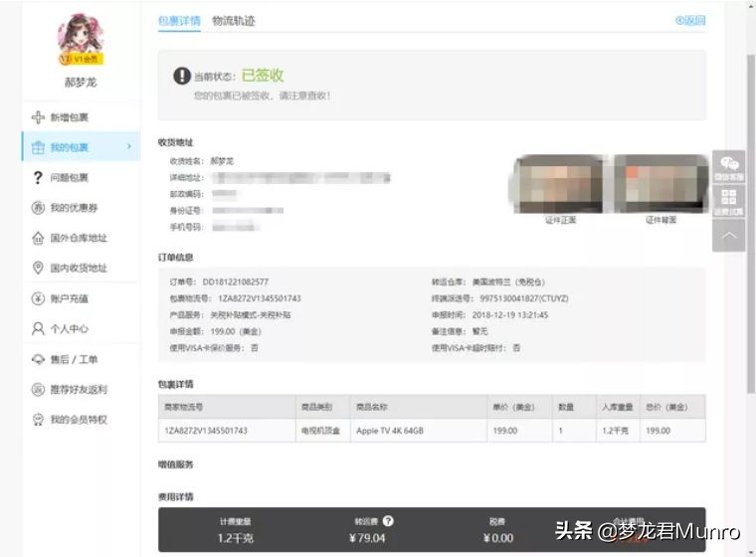Open the QR code floating button

click(728, 201)
